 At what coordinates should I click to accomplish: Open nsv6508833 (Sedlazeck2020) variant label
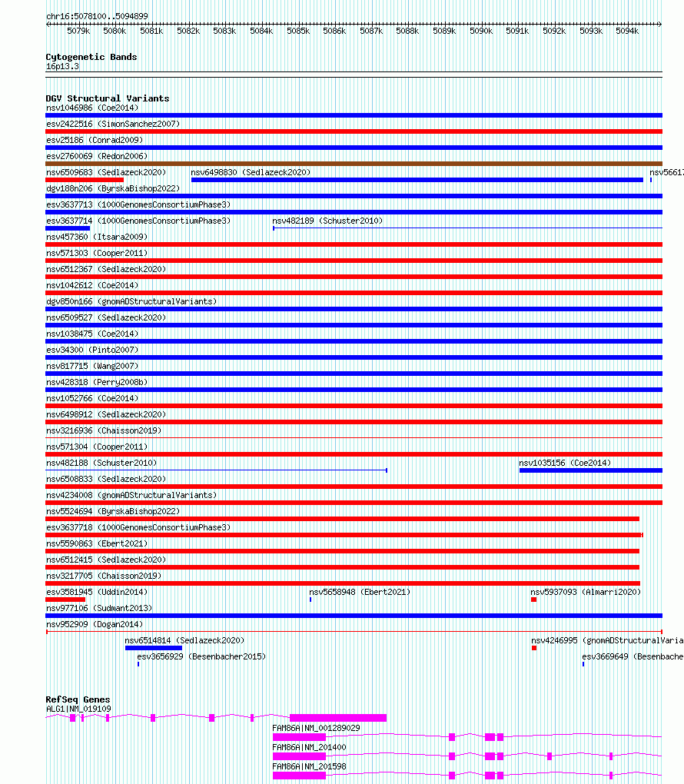106,479
